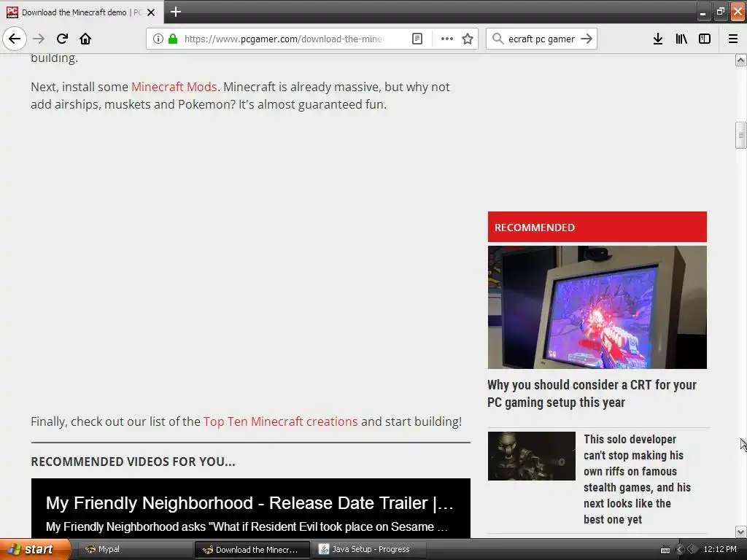Screen dimensions: 747x560
Task: Click the scrollbar up arrow
Action: point(740,60)
